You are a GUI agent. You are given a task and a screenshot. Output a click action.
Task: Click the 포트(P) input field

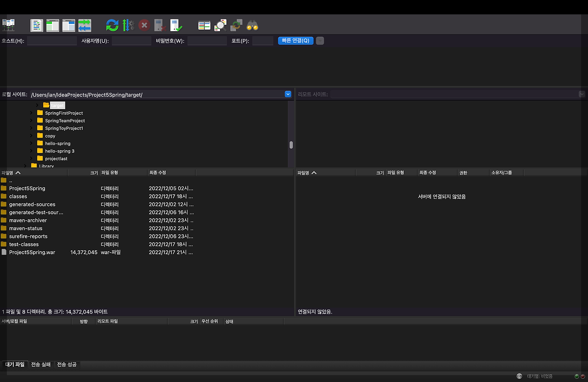263,40
